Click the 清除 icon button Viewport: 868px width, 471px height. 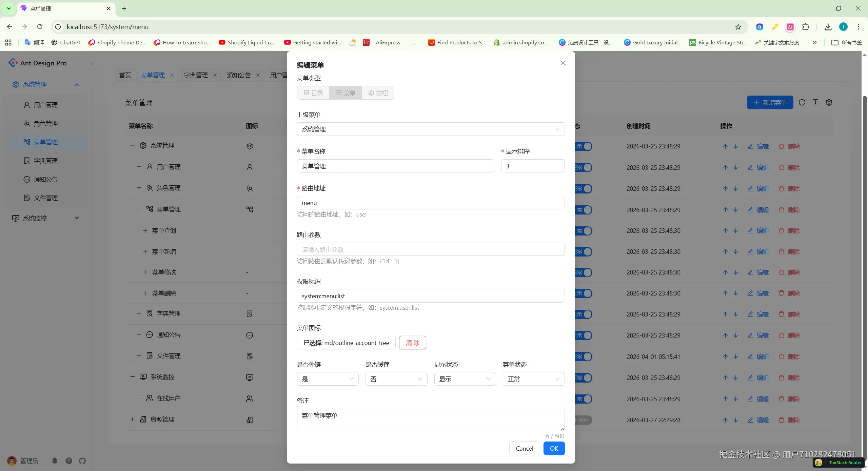pos(412,343)
